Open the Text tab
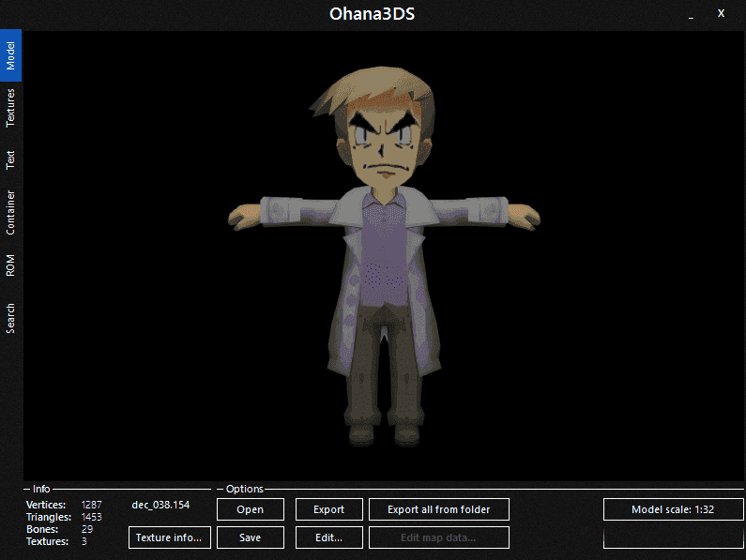Screen dimensions: 746x560 click(10, 159)
